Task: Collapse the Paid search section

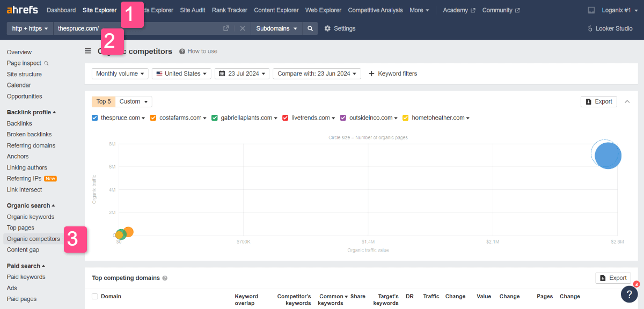Action: [26, 266]
